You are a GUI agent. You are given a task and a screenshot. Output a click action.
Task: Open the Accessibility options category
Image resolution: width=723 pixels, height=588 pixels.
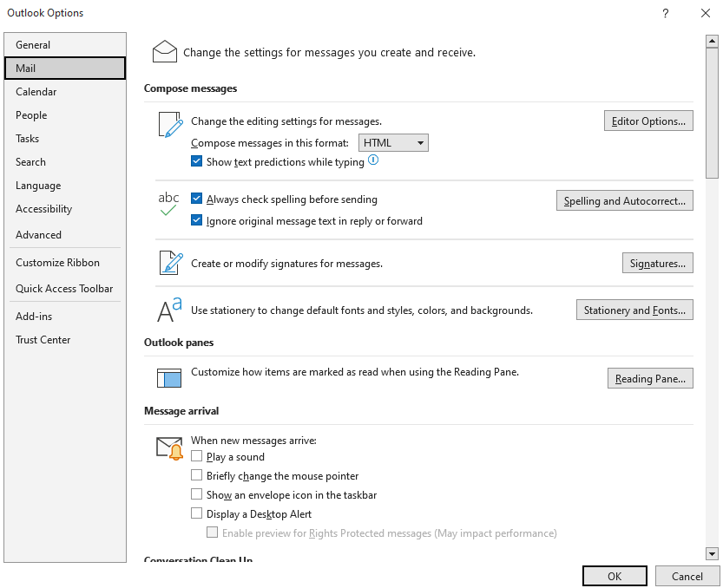[65, 209]
